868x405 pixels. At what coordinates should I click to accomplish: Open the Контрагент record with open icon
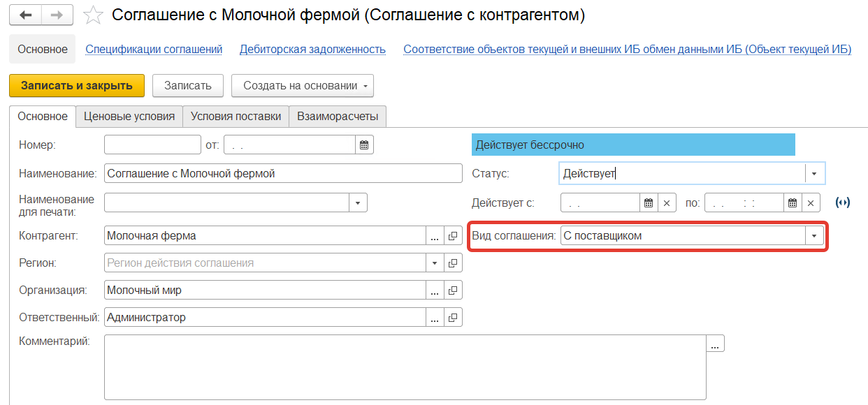(453, 236)
